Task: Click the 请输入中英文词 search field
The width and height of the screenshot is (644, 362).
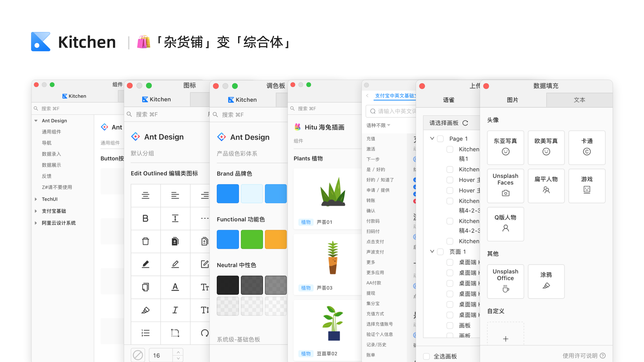Action: (x=391, y=111)
